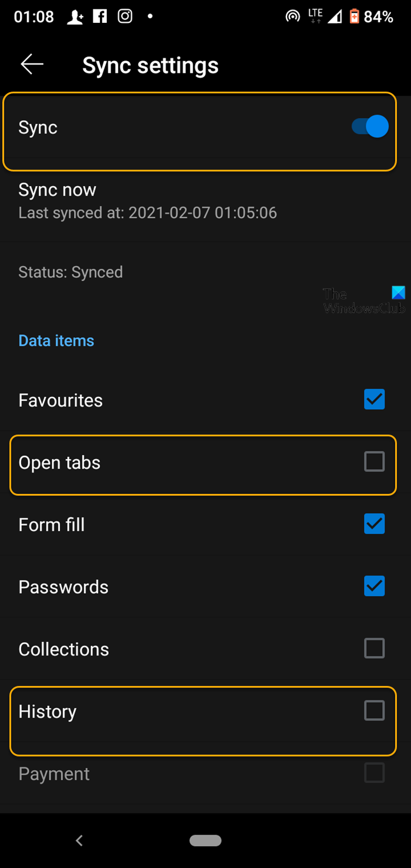Uncheck the Form fill checkbox
The height and width of the screenshot is (868, 411).
(374, 524)
